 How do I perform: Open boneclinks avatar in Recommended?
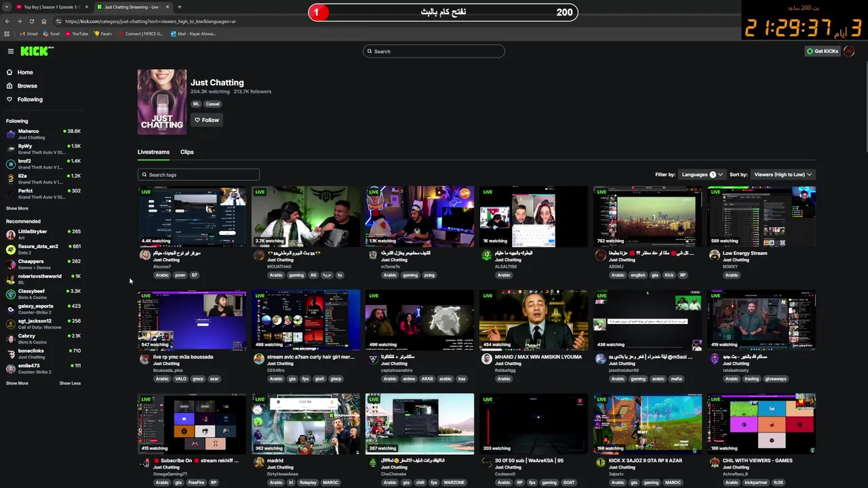click(10, 354)
